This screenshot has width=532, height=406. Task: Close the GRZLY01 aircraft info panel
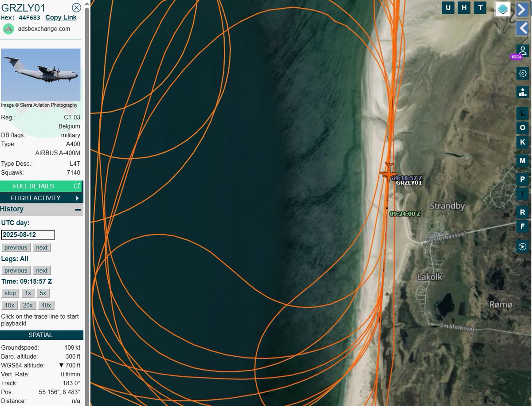click(x=76, y=8)
